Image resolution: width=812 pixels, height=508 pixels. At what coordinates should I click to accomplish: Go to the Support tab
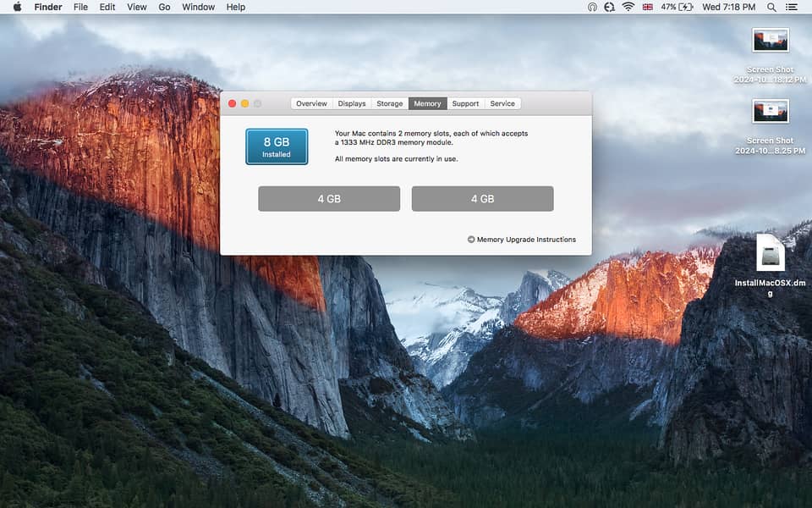465,103
